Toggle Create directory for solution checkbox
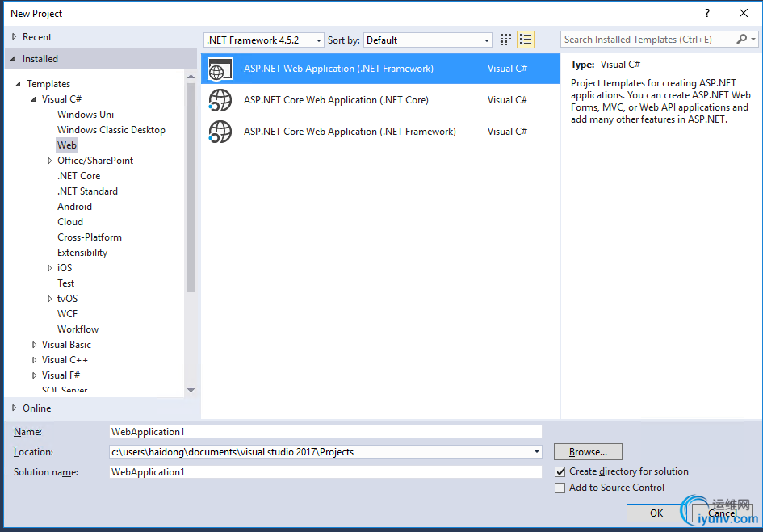This screenshot has height=532, width=763. pos(560,471)
